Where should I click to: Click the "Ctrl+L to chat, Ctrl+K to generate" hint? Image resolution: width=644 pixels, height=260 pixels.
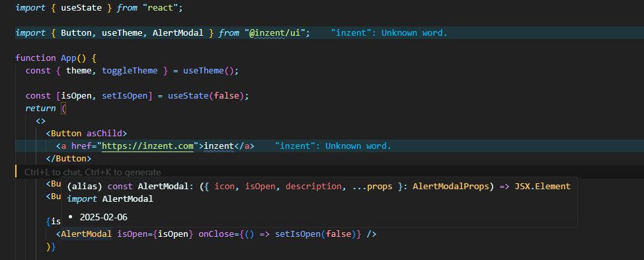pyautogui.click(x=93, y=173)
